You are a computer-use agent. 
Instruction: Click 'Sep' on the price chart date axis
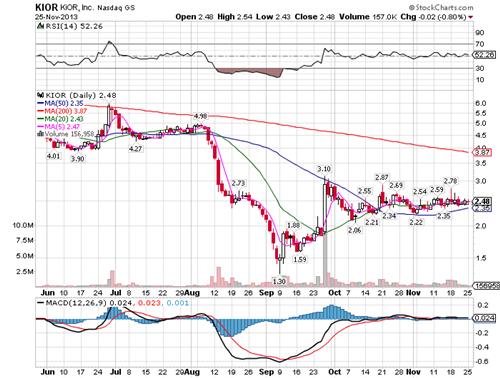[266, 293]
